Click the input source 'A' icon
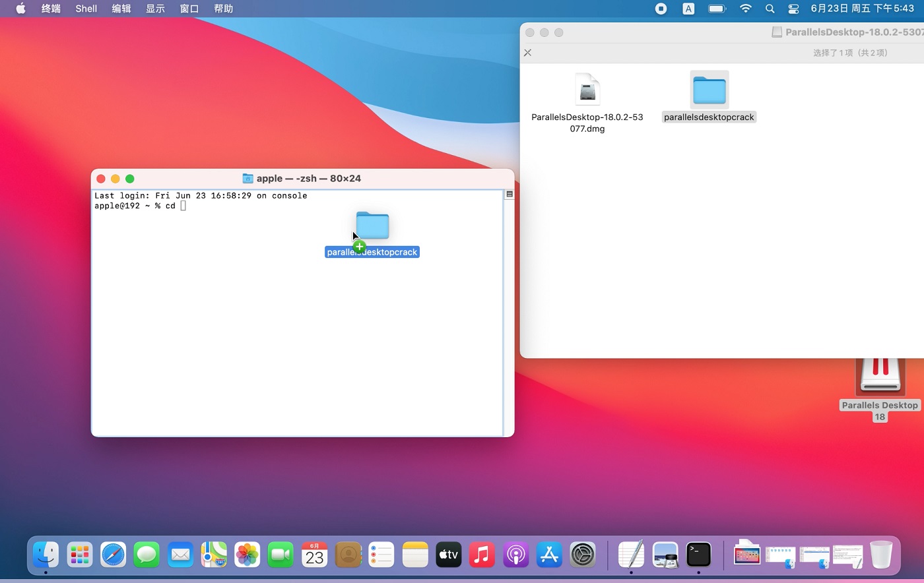This screenshot has height=583, width=924. click(688, 9)
